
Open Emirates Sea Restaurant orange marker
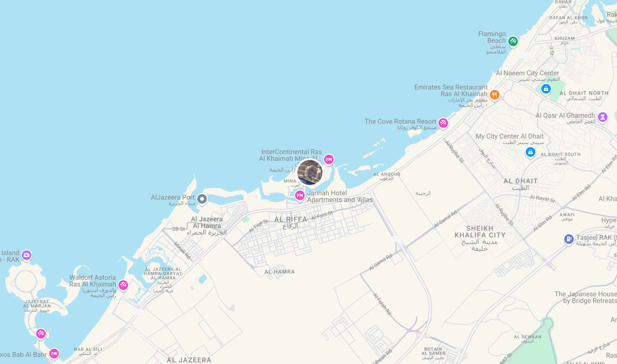tap(494, 94)
